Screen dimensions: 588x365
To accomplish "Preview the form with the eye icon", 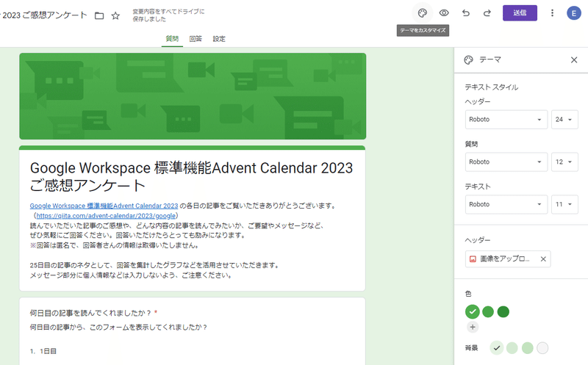I will (444, 13).
